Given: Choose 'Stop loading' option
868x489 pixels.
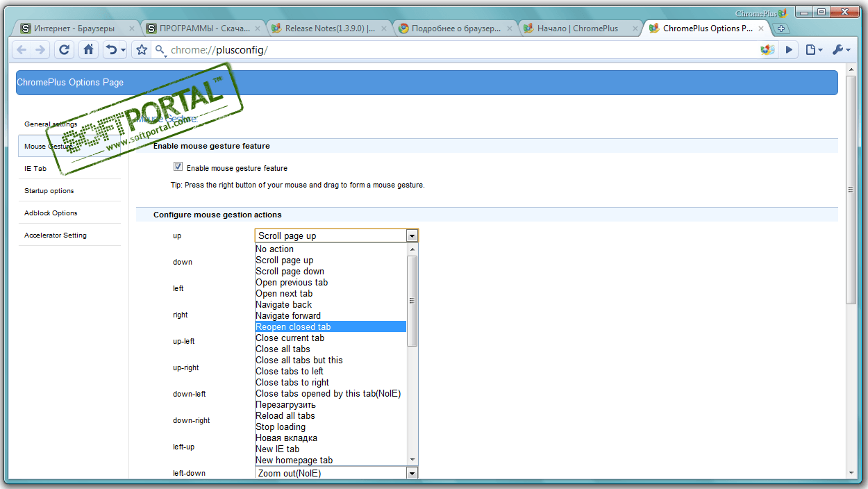Looking at the screenshot, I should pos(331,426).
